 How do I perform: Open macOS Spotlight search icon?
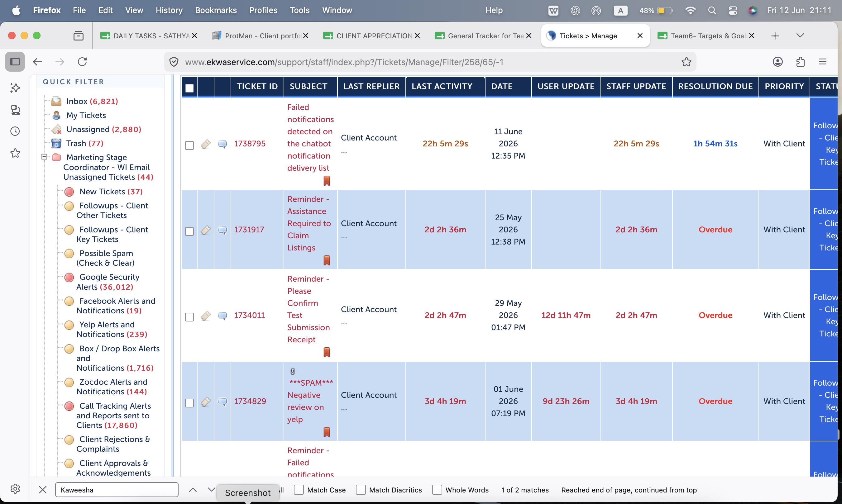pyautogui.click(x=712, y=11)
